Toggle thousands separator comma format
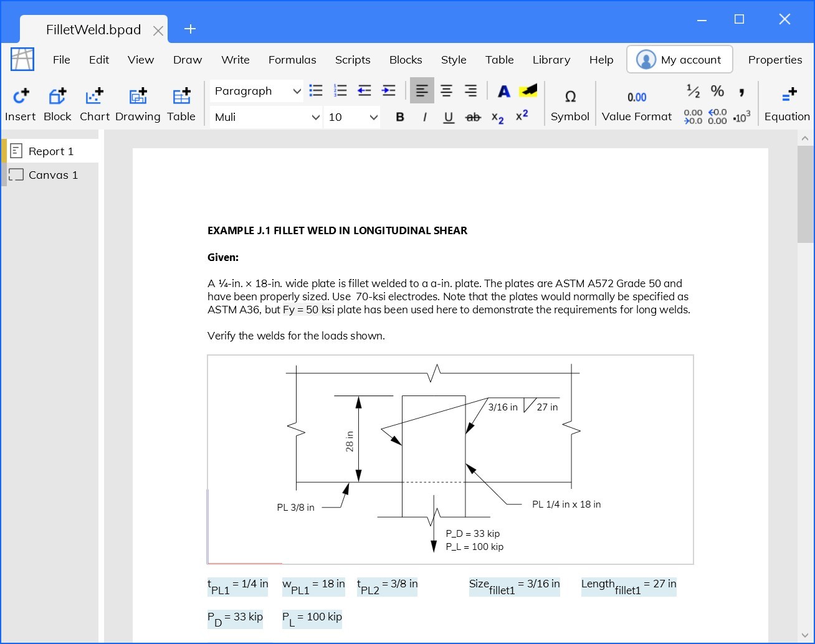815x644 pixels. [x=741, y=92]
